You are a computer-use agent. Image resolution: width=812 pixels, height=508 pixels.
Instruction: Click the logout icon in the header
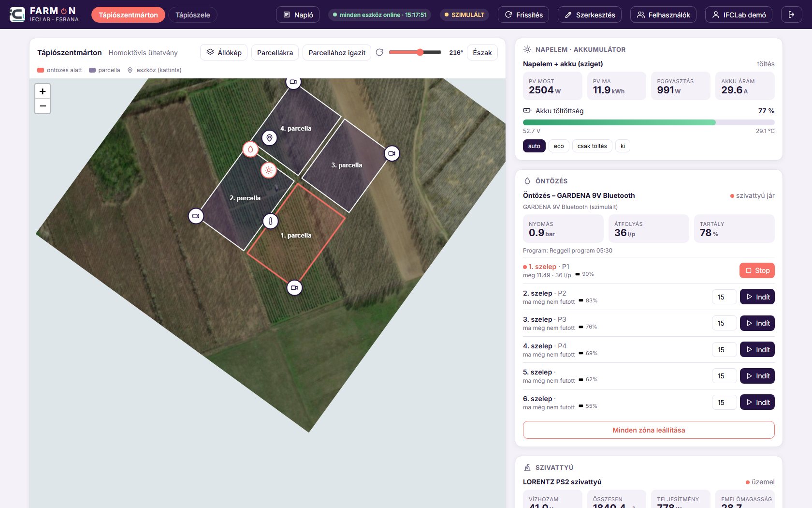(791, 15)
